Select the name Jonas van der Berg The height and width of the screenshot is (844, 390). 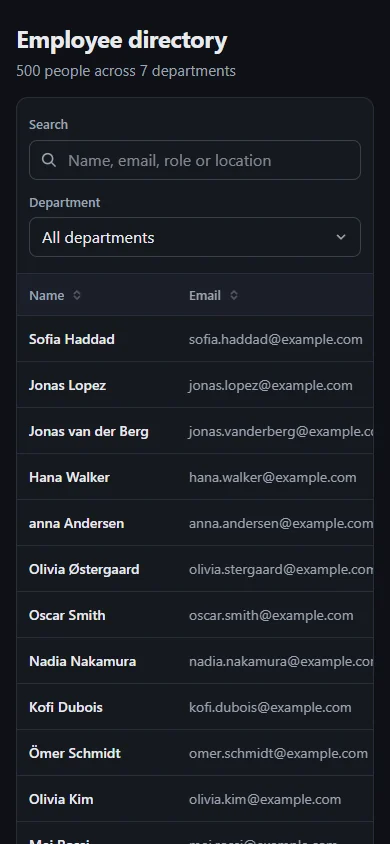click(x=89, y=431)
